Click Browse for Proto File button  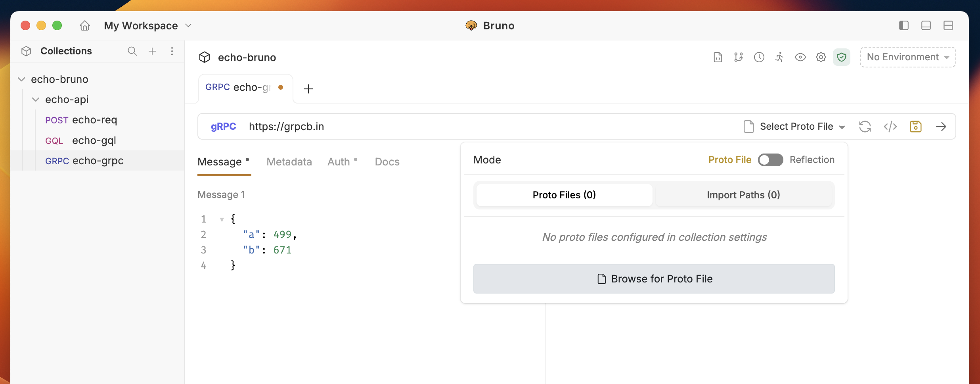(654, 279)
